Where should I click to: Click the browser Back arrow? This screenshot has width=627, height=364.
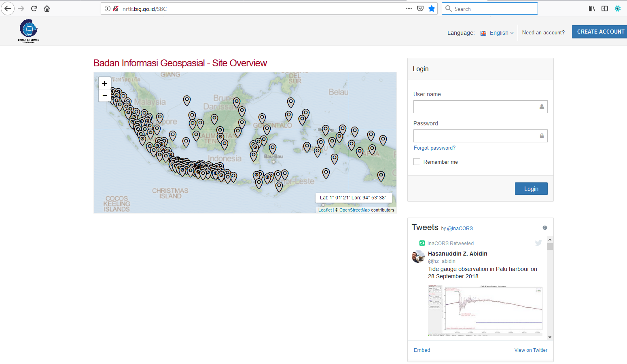[x=8, y=8]
